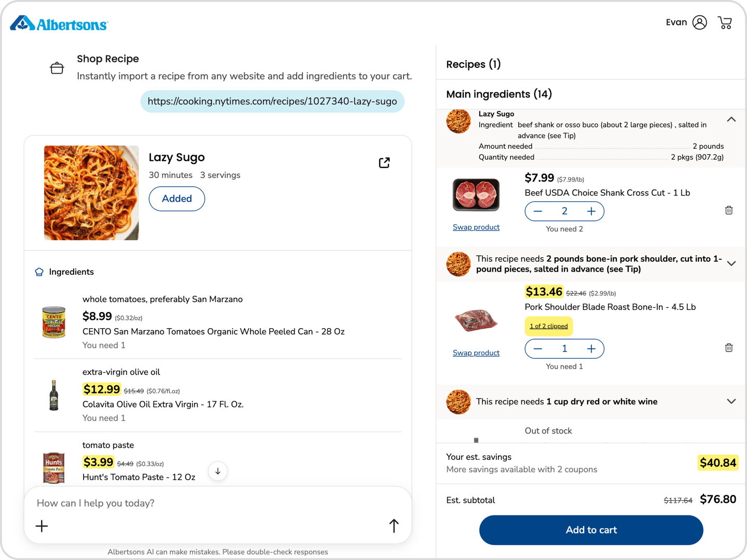
Task: Click the Evan account profile icon
Action: (x=699, y=22)
